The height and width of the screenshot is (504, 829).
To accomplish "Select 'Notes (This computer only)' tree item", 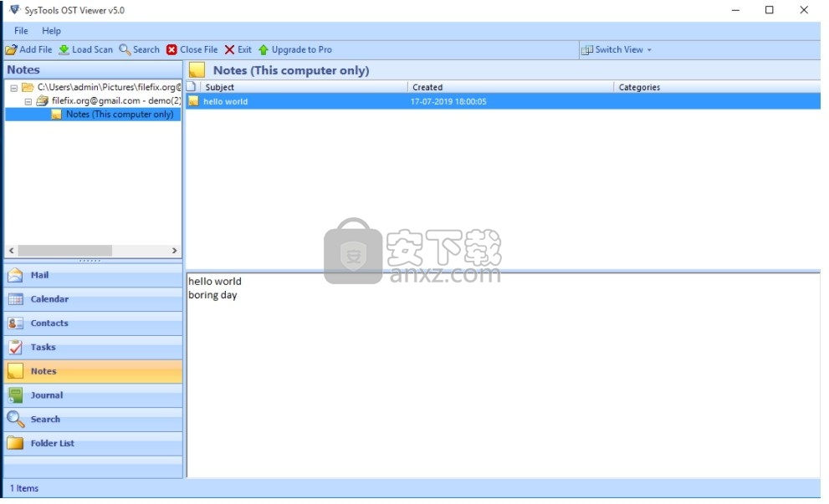I will point(120,115).
